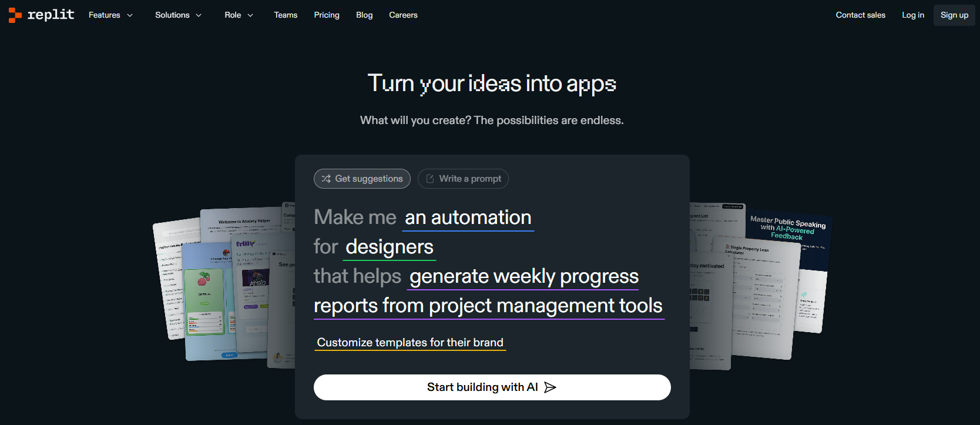Screen dimensions: 980x425
Task: Click the Replit logo icon
Action: [x=15, y=15]
